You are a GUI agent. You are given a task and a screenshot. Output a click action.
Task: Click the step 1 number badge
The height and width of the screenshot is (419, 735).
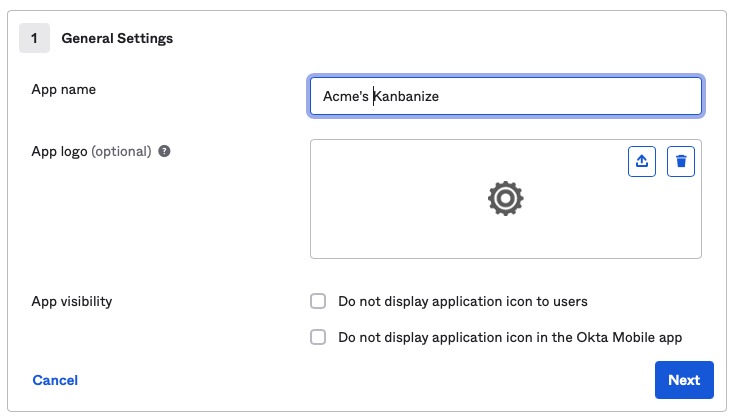[34, 38]
